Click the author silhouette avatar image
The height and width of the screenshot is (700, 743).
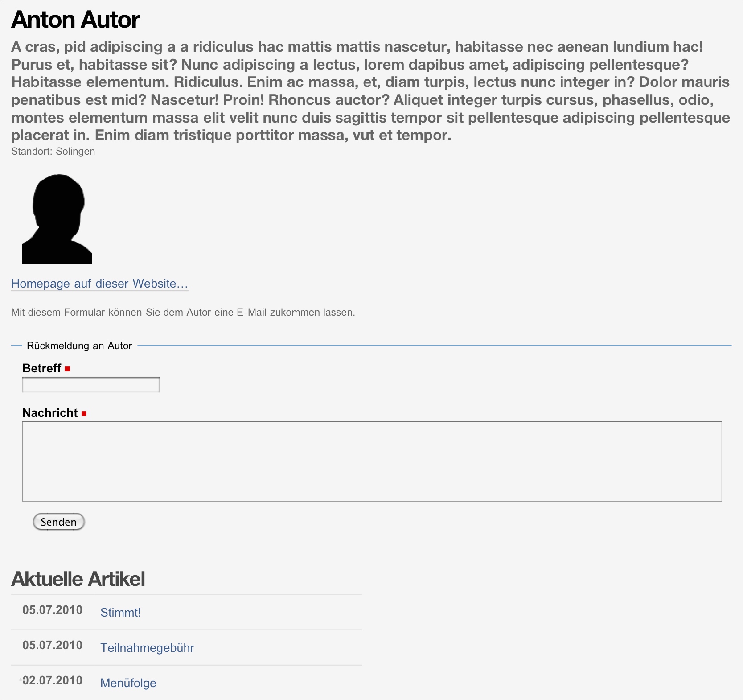click(57, 219)
